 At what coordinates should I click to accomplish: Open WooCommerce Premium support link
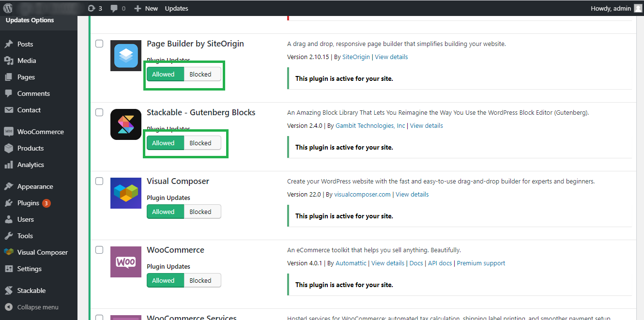tap(481, 263)
